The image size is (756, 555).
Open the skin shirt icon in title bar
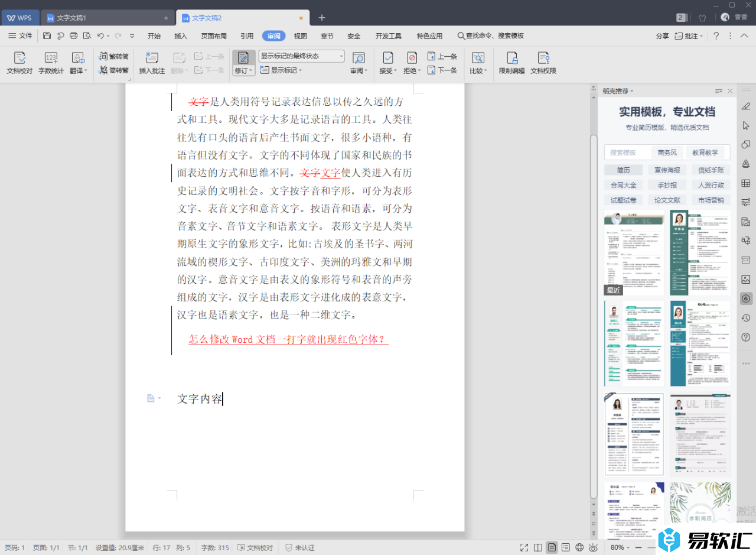(x=702, y=18)
